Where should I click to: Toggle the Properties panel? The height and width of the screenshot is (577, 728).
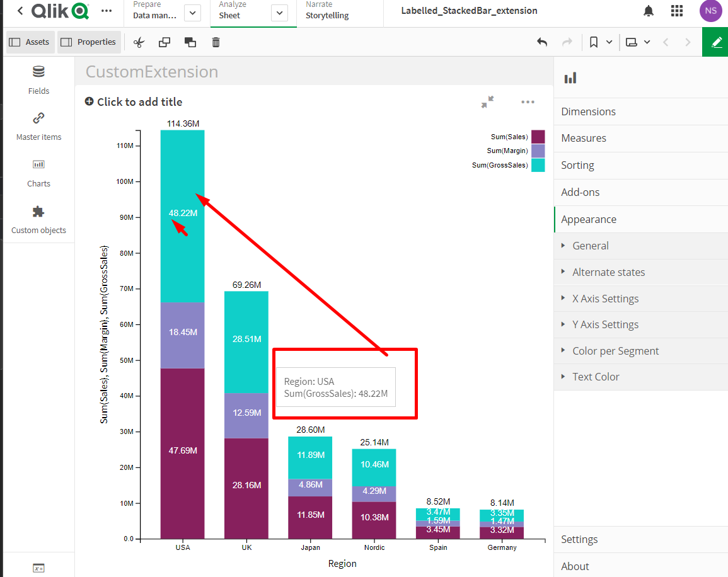(88, 42)
